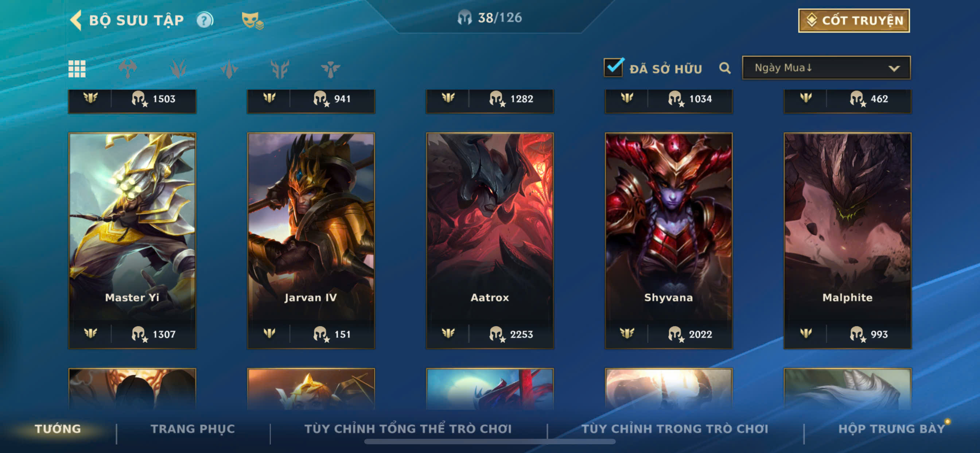Select the Aatrox champion card
The width and height of the screenshot is (980, 453).
coord(490,241)
